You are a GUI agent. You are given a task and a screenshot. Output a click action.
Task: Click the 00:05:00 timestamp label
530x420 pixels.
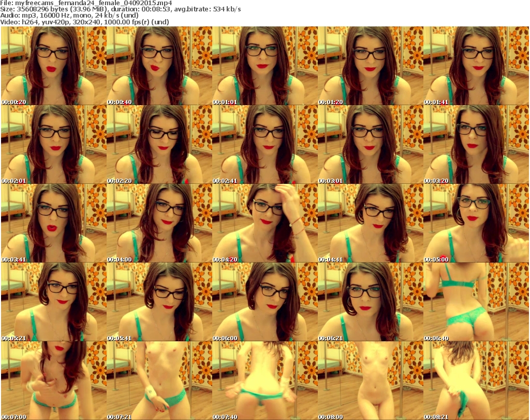[436, 259]
